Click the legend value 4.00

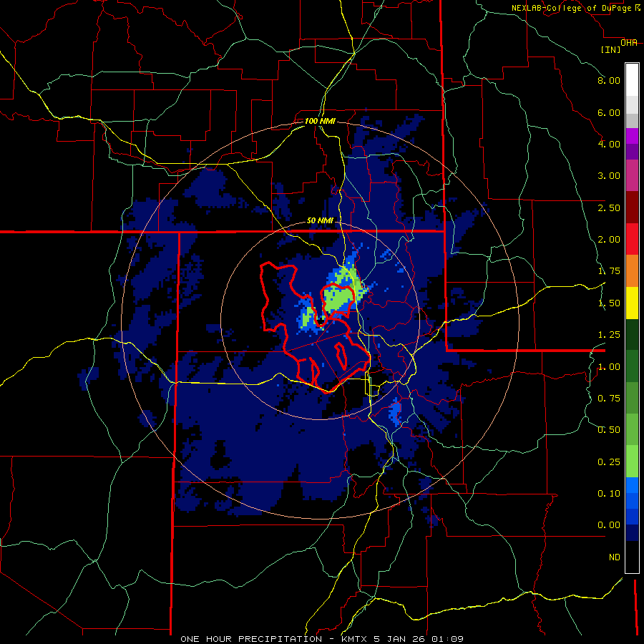(x=609, y=144)
